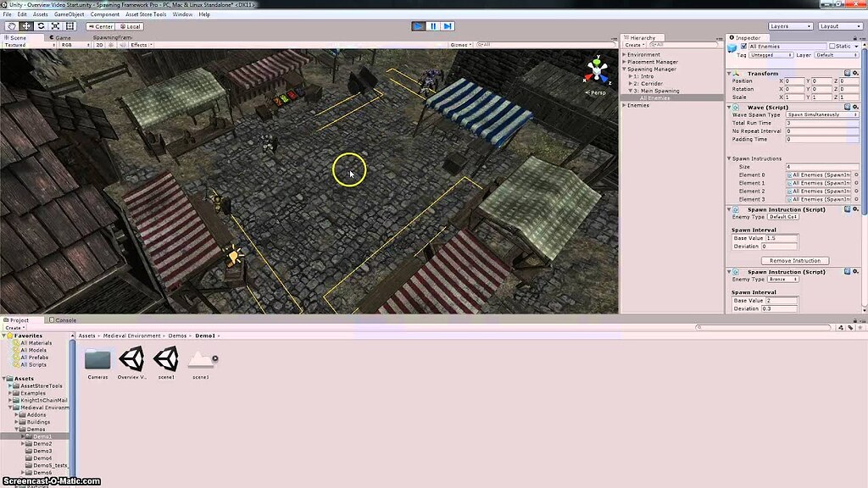Image resolution: width=868 pixels, height=488 pixels.
Task: Open the Wave Script gear settings menu
Action: 854,107
